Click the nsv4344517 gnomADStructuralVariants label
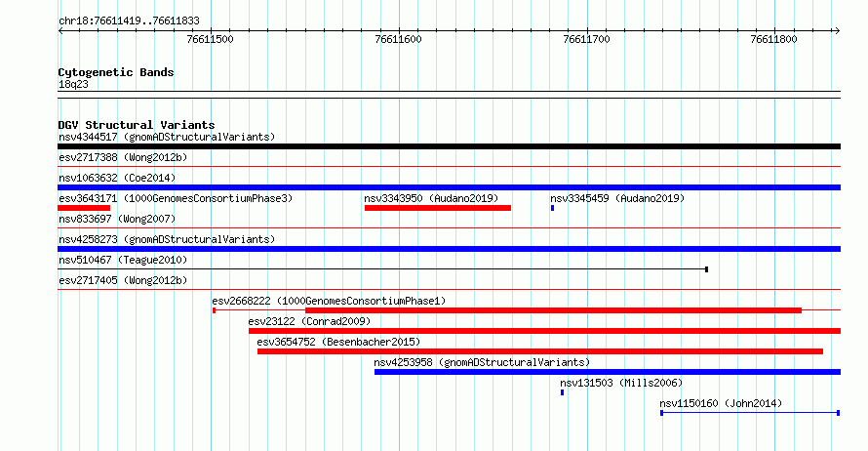 pyautogui.click(x=167, y=137)
